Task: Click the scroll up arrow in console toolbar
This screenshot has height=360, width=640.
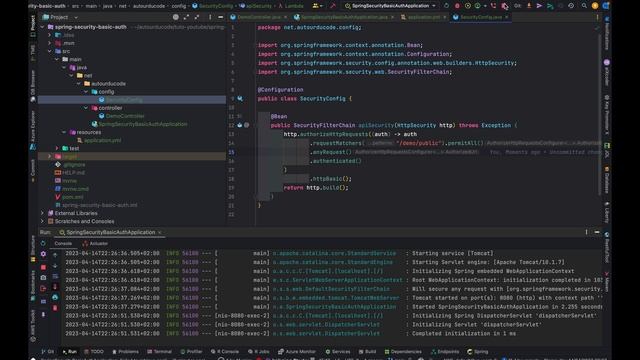Action: coord(55,255)
